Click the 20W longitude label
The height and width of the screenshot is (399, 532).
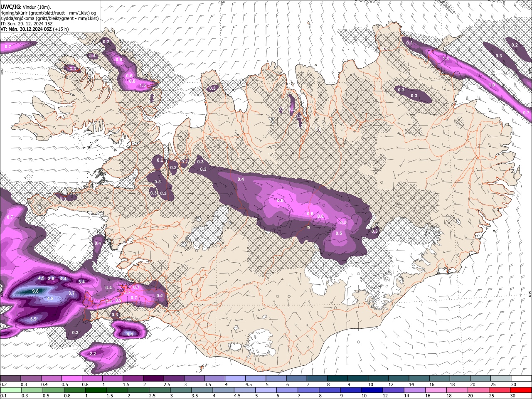(221, 2)
